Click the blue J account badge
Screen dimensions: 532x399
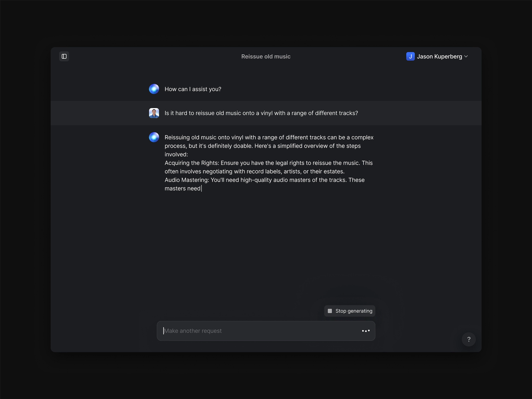[410, 56]
